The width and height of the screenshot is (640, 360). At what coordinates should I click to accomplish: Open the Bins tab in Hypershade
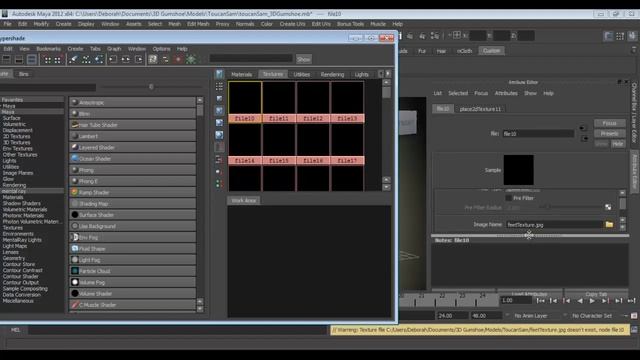(x=24, y=74)
